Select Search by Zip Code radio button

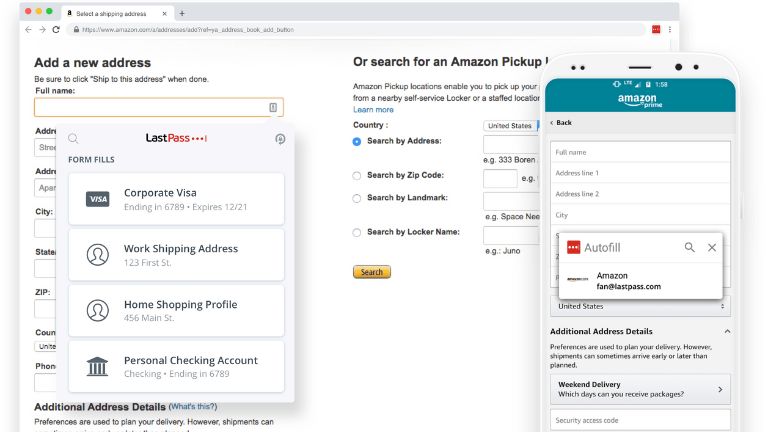[x=357, y=176]
